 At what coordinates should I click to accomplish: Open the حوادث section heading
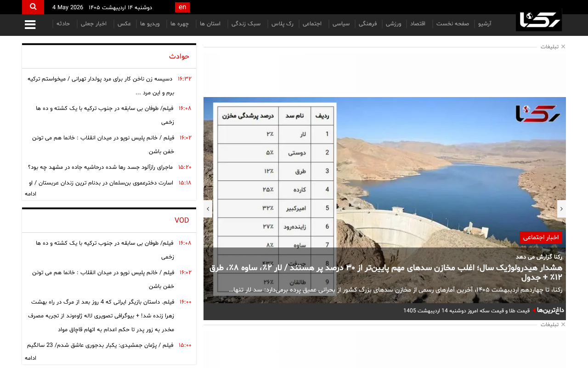pos(179,56)
